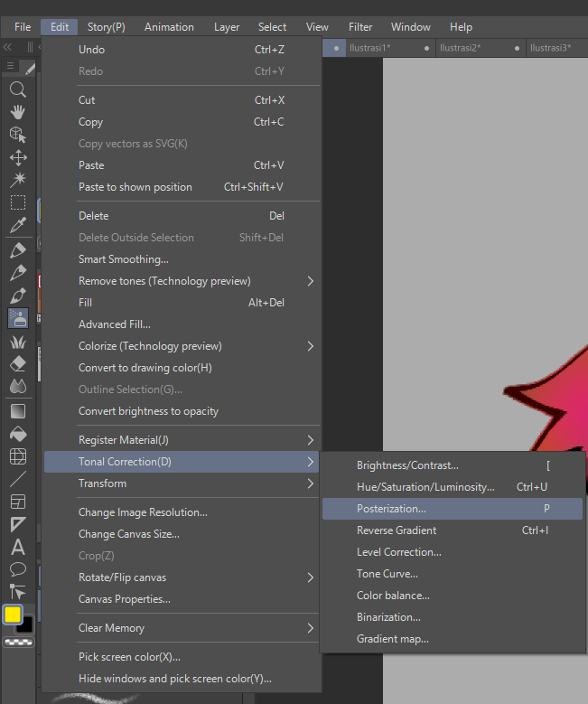Select the rectangular Selection Area tool
Image resolution: width=588 pixels, height=704 pixels.
coord(17,202)
